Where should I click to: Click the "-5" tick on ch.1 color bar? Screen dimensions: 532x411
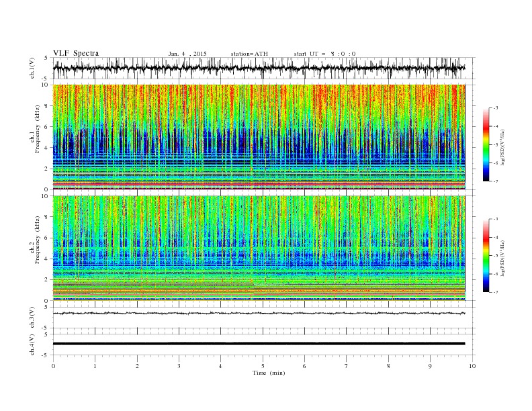[x=496, y=145]
